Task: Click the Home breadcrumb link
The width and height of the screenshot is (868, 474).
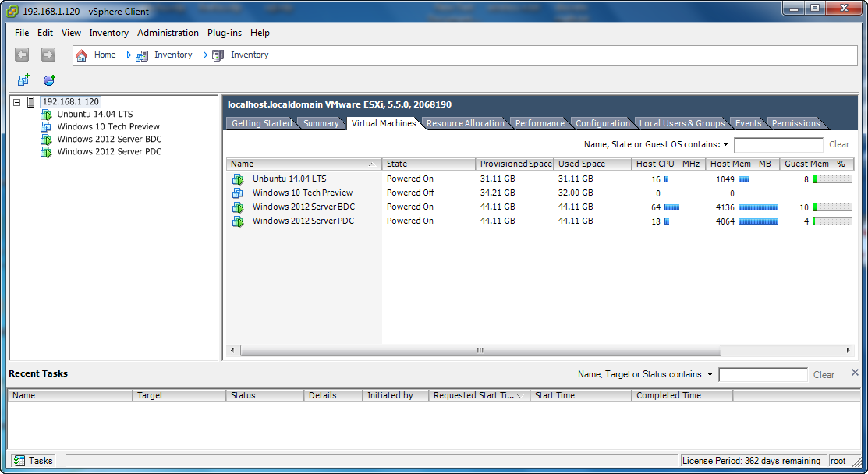Action: click(x=105, y=55)
